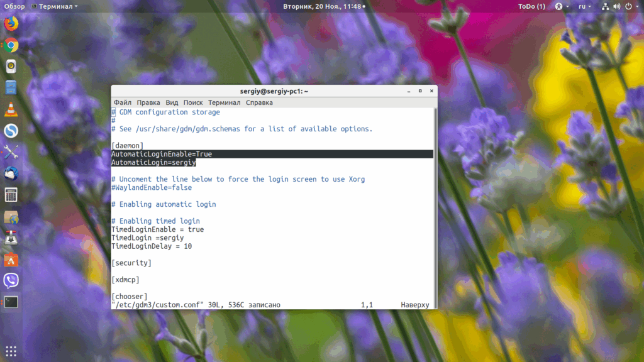Viewport: 644px width, 362px height.
Task: Open the Вид menu
Action: tap(172, 102)
